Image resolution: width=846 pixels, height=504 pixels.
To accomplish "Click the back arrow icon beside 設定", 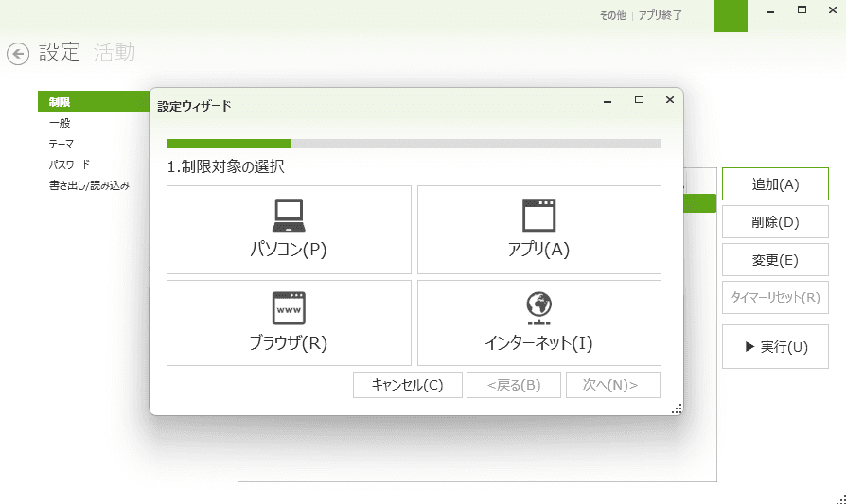I will [x=18, y=54].
